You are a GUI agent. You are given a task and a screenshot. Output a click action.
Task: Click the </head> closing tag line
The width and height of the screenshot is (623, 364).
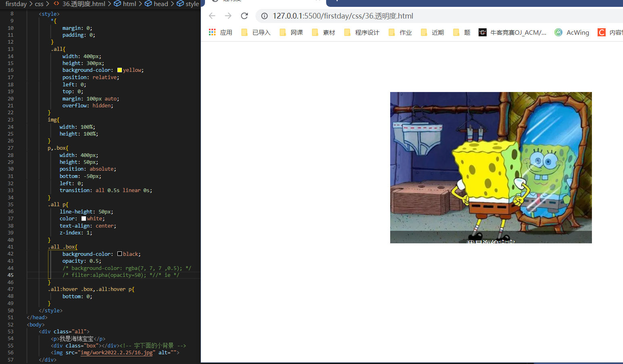click(37, 318)
